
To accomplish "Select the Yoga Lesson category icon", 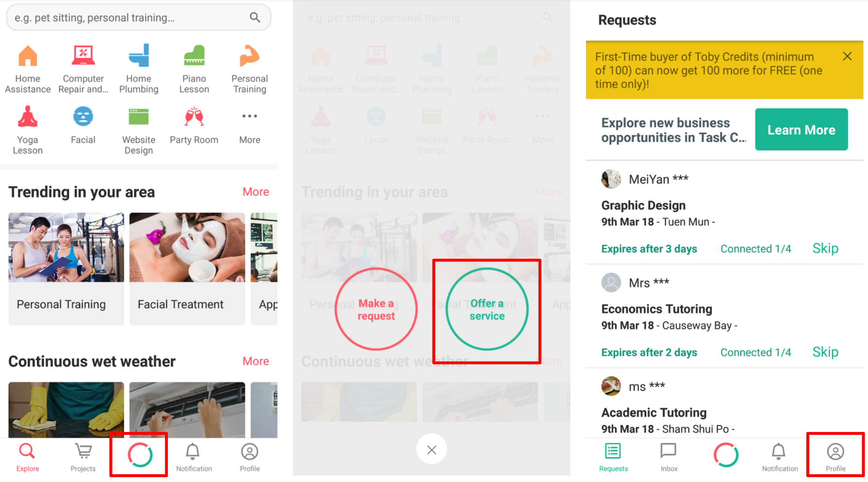I will [28, 117].
